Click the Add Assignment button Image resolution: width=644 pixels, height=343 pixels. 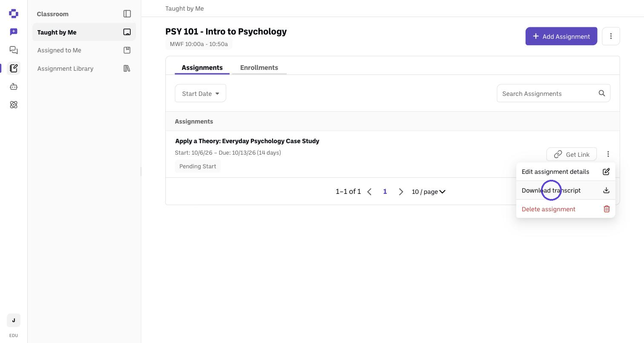tap(561, 36)
